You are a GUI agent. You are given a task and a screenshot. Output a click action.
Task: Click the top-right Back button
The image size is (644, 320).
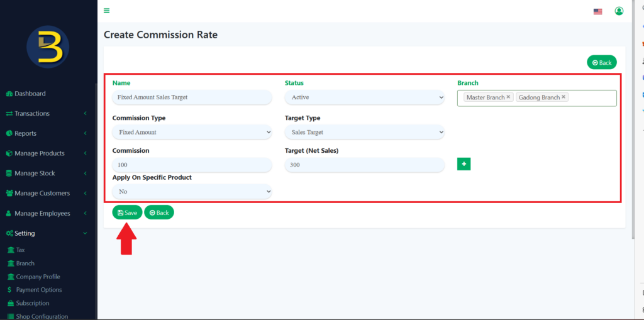click(x=601, y=62)
